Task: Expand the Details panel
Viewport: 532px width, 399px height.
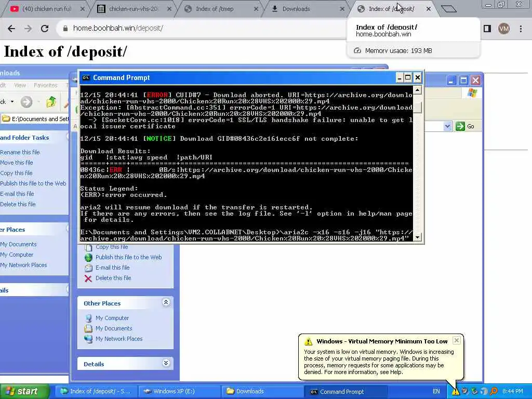Action: point(166,363)
